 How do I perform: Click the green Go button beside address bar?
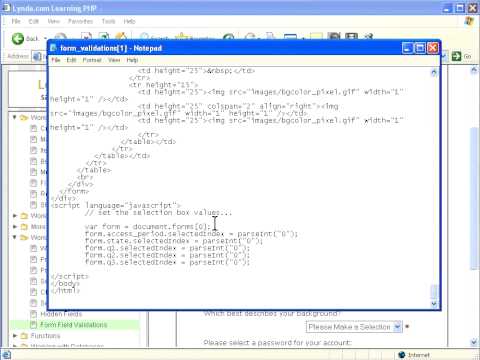click(x=456, y=56)
